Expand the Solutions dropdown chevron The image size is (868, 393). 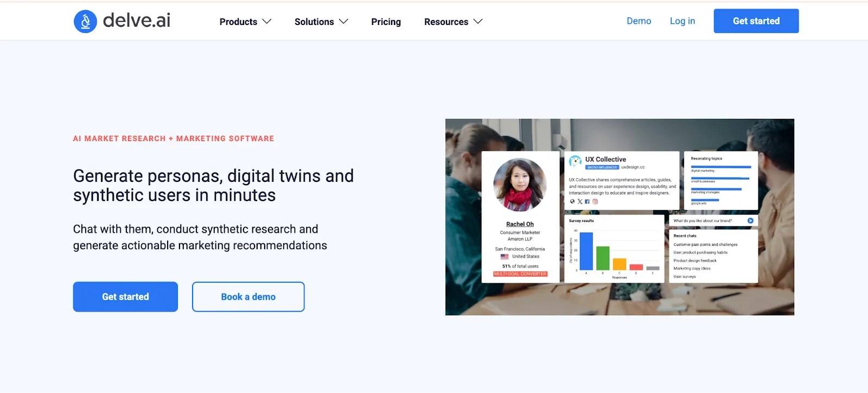point(343,22)
